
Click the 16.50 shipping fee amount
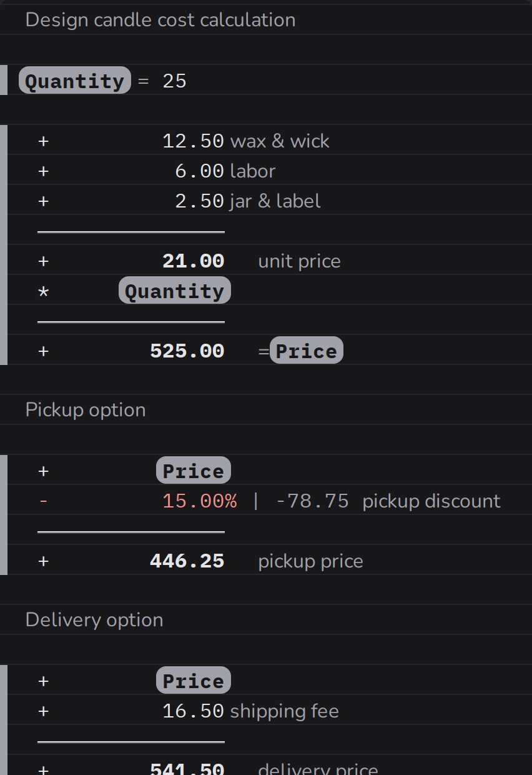[x=193, y=711]
